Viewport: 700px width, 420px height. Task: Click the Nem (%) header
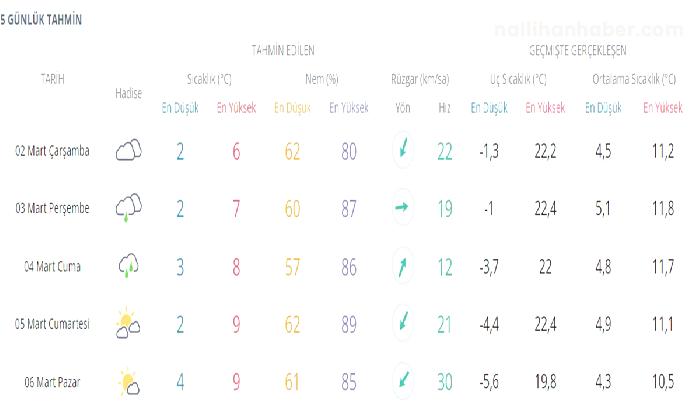coord(322,79)
